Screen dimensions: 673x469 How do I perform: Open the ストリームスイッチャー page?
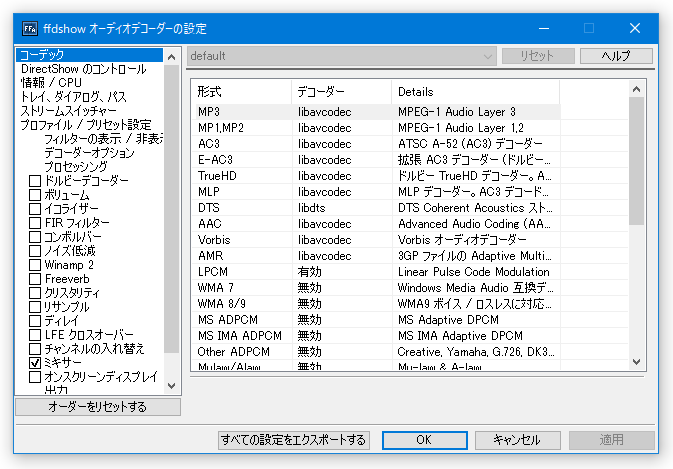tap(68, 111)
